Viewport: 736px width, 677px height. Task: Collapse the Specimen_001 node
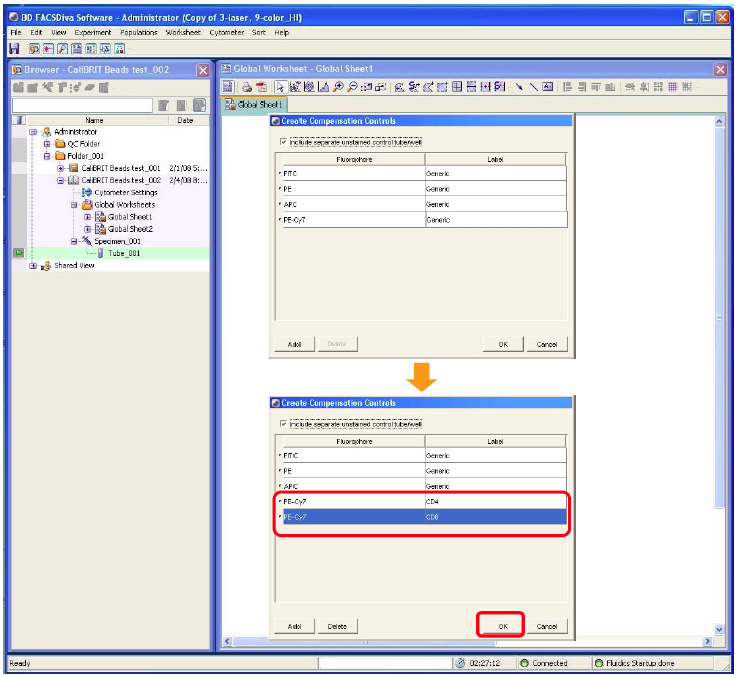point(74,241)
